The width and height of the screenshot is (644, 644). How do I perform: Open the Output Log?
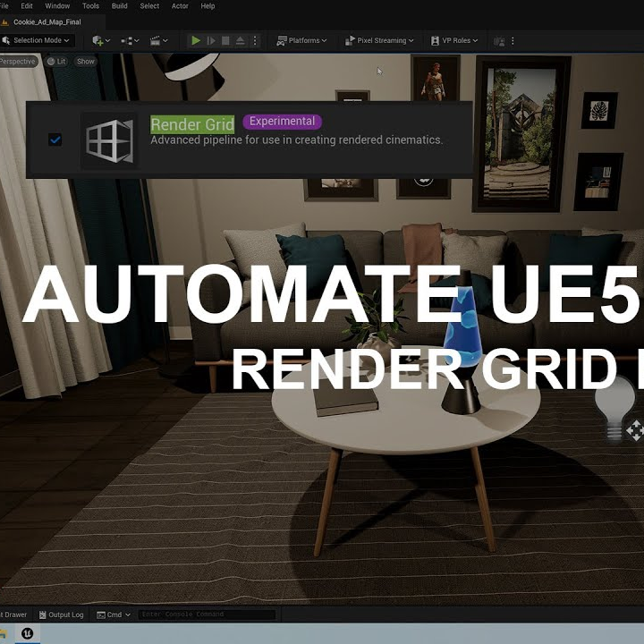[x=61, y=614]
